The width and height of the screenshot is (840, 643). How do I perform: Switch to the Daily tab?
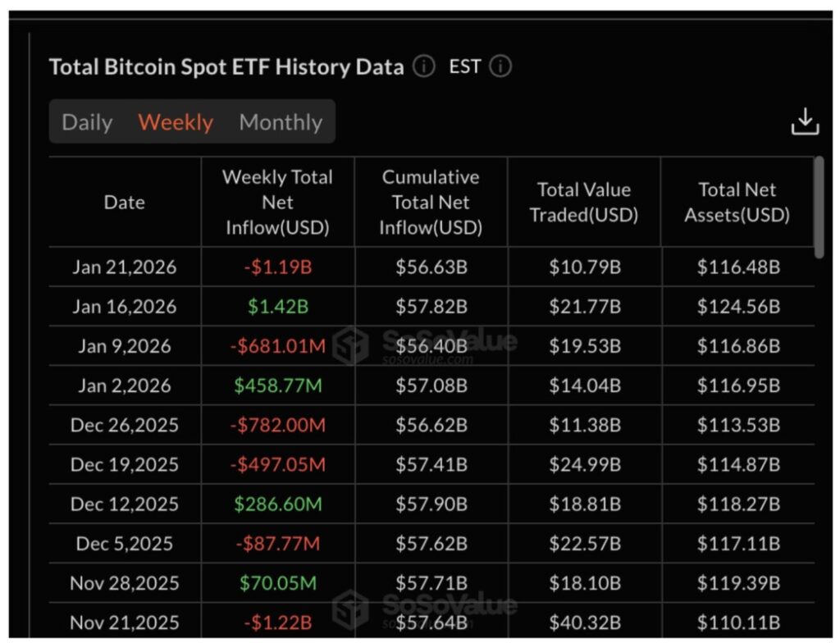pyautogui.click(x=87, y=122)
